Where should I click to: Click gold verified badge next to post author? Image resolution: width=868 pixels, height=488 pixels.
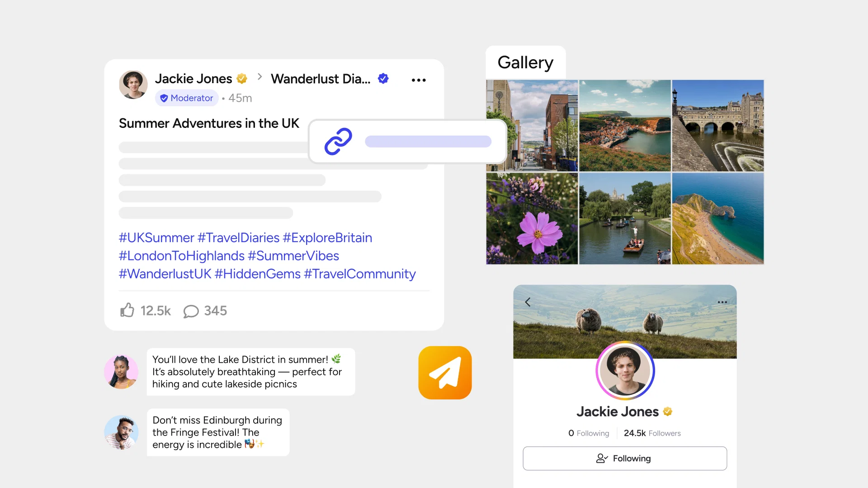coord(242,79)
